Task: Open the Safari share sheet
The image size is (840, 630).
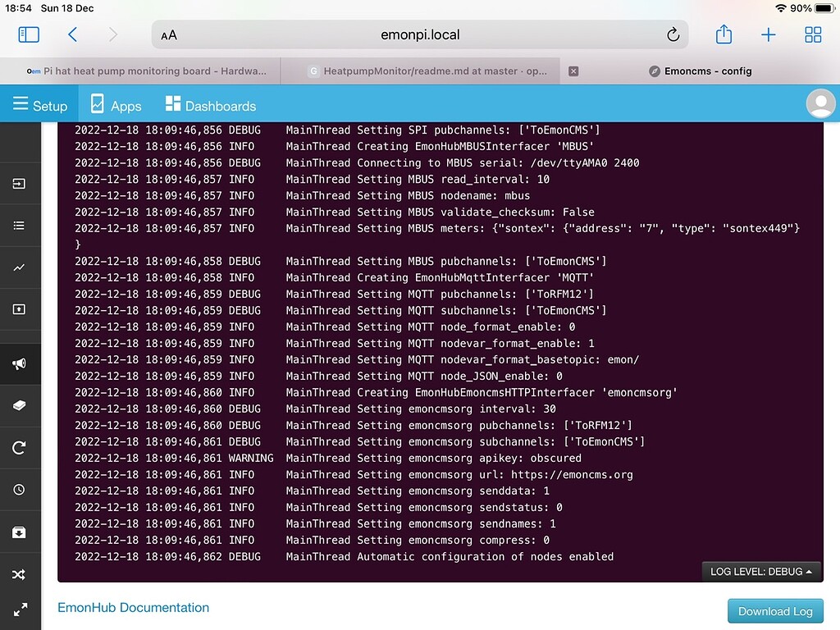Action: point(724,34)
